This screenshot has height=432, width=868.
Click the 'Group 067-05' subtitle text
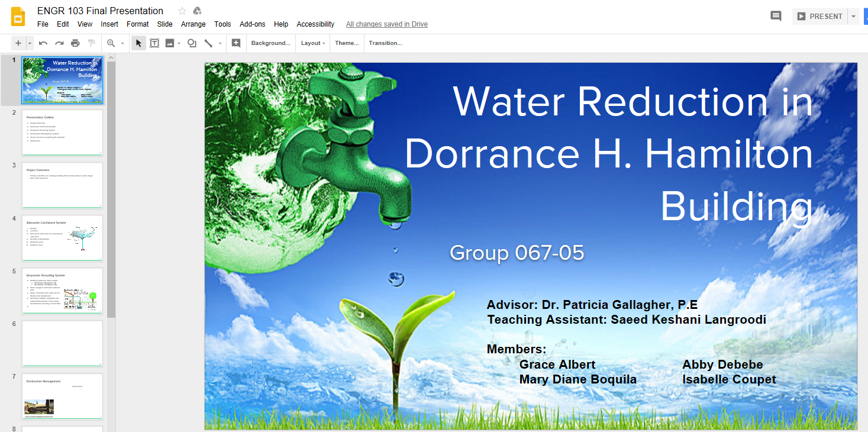coord(517,253)
